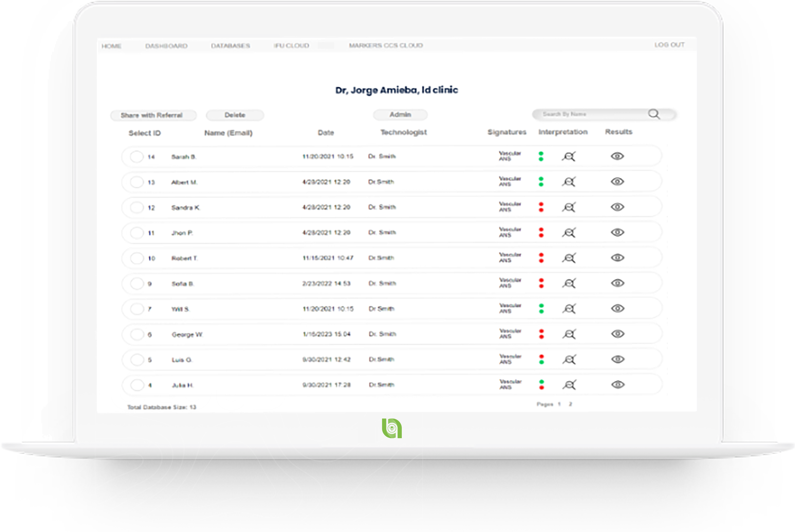The height and width of the screenshot is (532, 795).
Task: View results eye icon for Luis G.
Action: tap(618, 359)
